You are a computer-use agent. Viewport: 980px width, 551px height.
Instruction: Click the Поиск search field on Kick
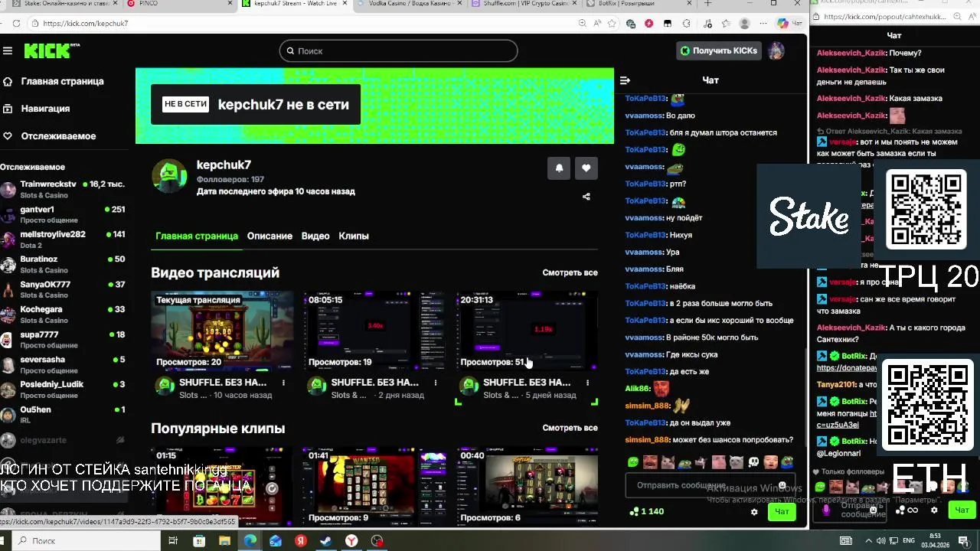tap(398, 51)
